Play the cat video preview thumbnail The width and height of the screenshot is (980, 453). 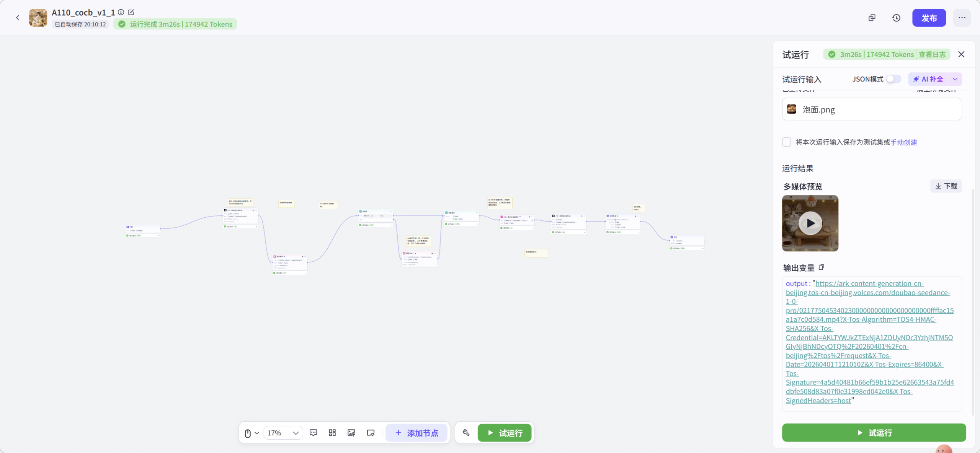(x=810, y=223)
